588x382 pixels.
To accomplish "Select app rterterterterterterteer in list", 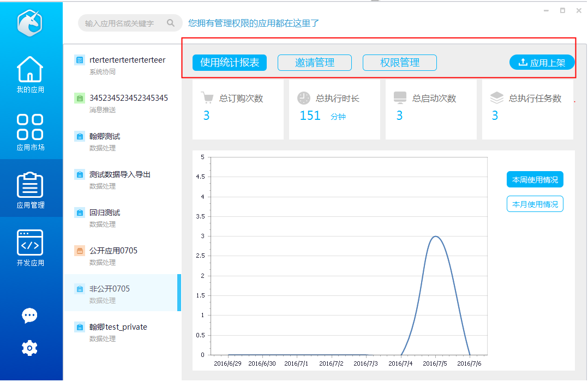I will point(122,65).
